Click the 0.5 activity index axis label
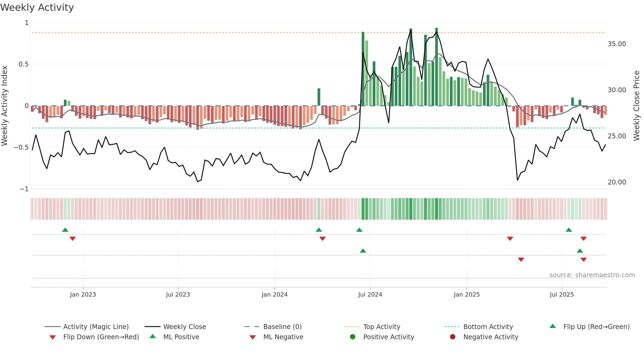 (23, 64)
